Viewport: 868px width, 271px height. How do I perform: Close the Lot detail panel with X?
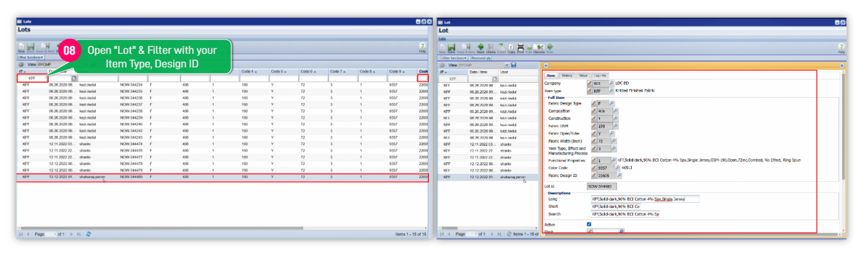[x=841, y=66]
